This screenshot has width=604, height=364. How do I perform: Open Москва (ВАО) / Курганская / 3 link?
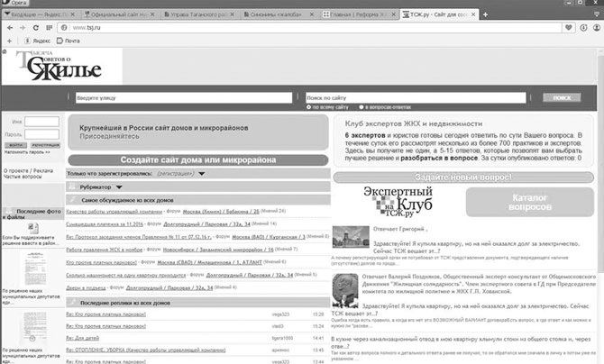coord(269,237)
